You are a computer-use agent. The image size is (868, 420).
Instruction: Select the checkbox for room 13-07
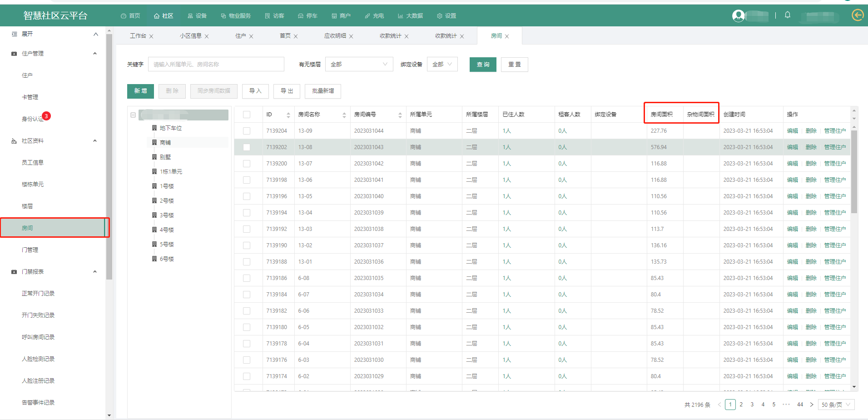[x=247, y=164]
